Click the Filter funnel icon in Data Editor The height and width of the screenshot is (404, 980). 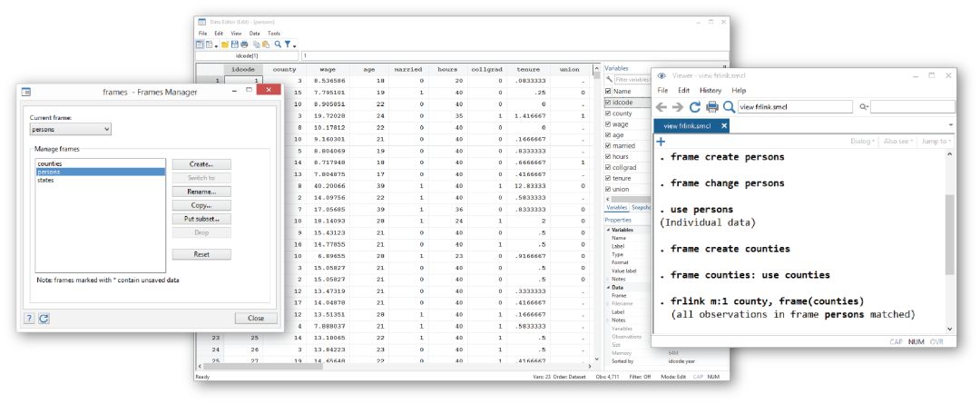click(288, 44)
